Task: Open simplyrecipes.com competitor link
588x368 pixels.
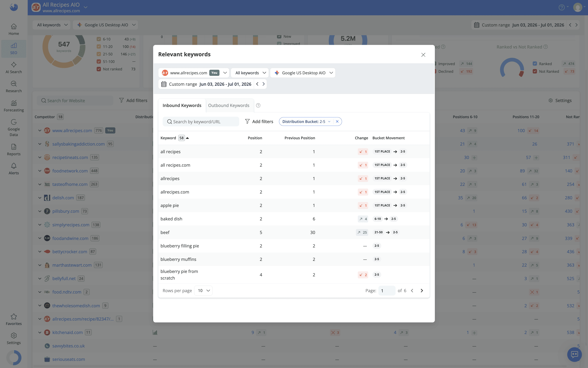Action: 71,225
